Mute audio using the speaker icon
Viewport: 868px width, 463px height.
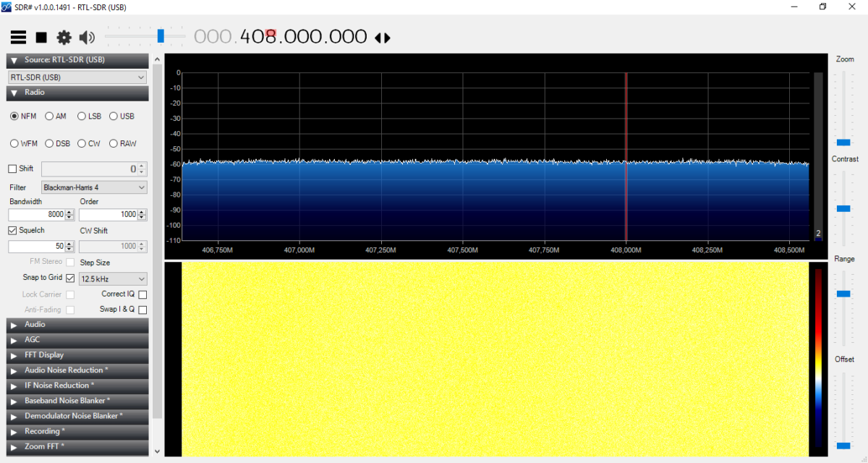pos(88,38)
